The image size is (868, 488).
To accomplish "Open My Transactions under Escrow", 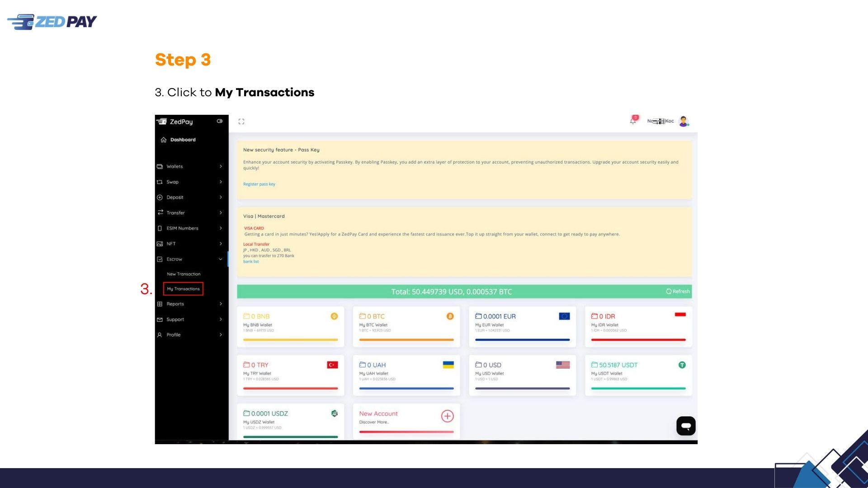I will pyautogui.click(x=183, y=289).
